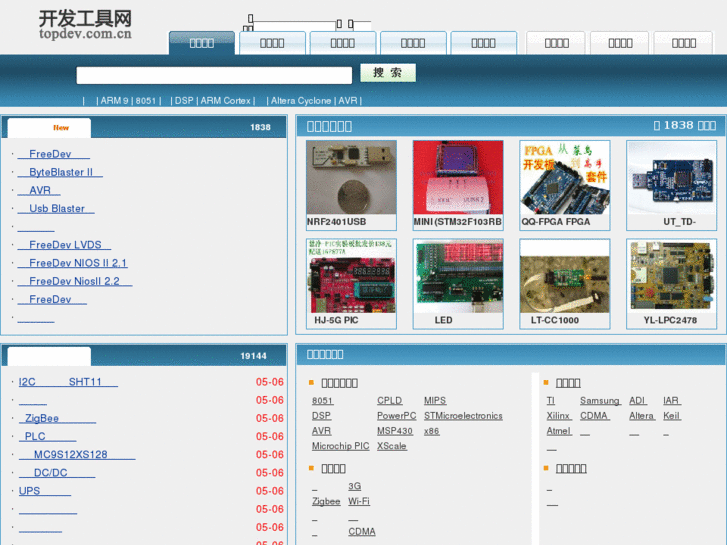Screen dimensions: 727x545
Task: Open the IAR vendor link
Action: coord(672,400)
